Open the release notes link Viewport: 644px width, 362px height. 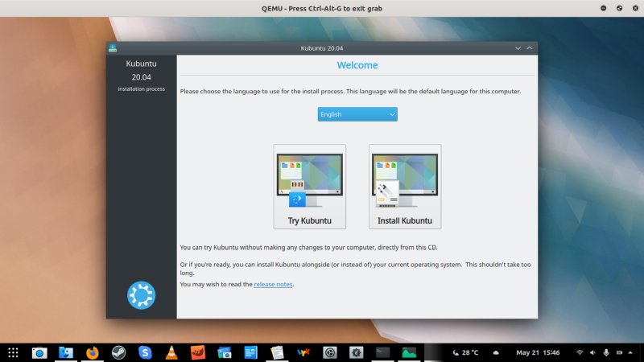pos(273,284)
